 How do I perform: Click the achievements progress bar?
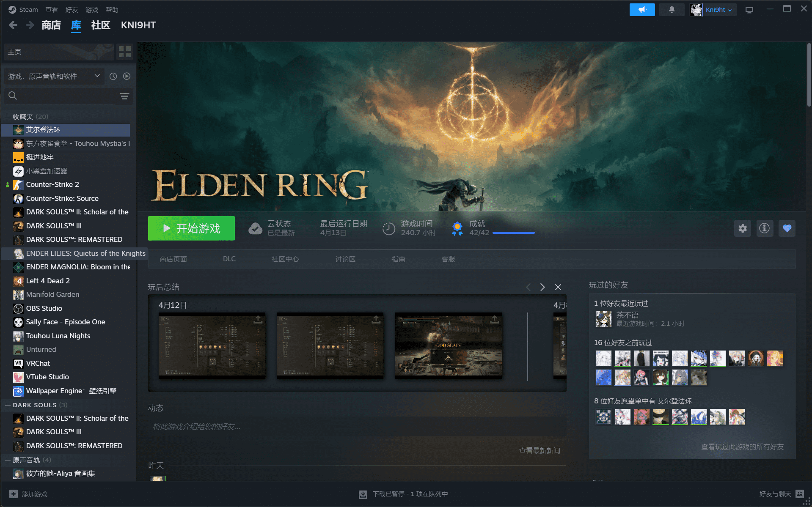[x=514, y=233]
